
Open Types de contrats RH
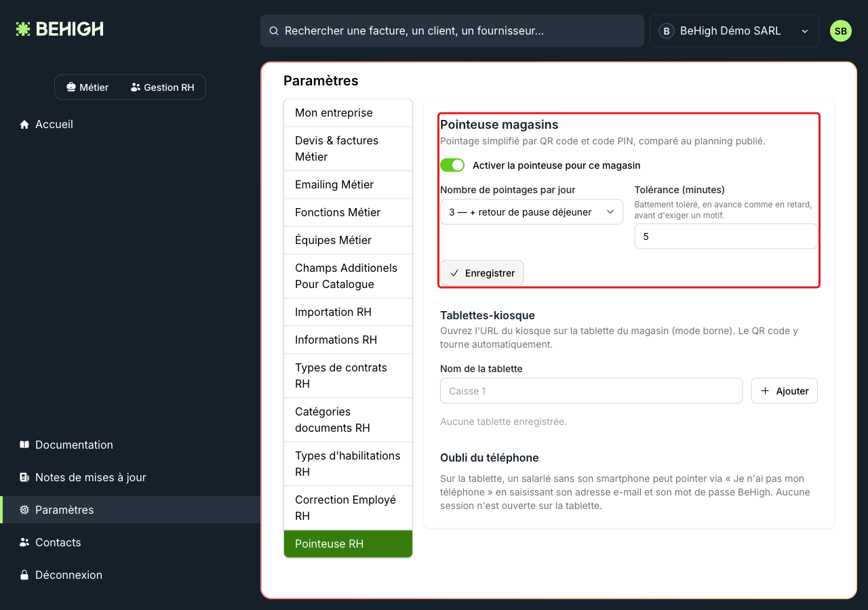[x=348, y=375]
